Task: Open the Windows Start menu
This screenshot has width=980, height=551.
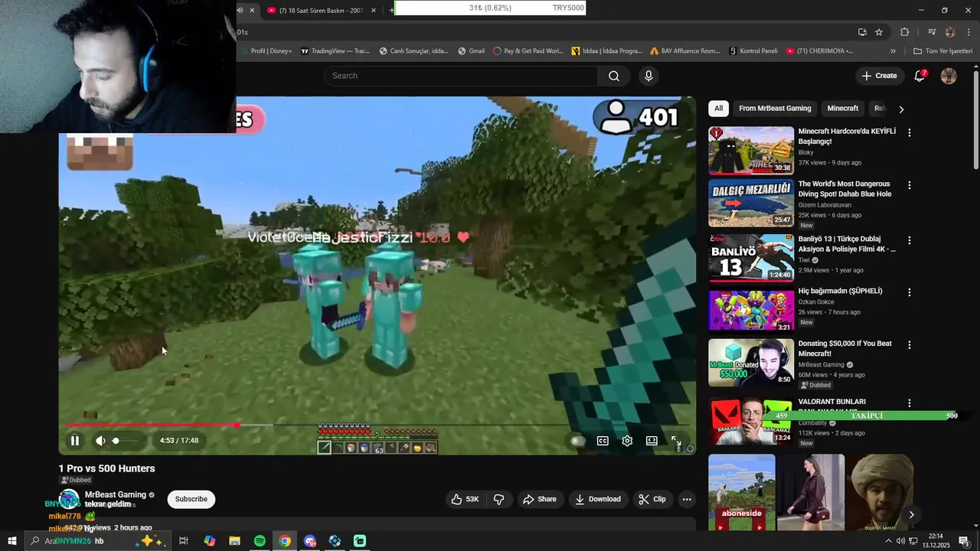Action: (x=11, y=541)
